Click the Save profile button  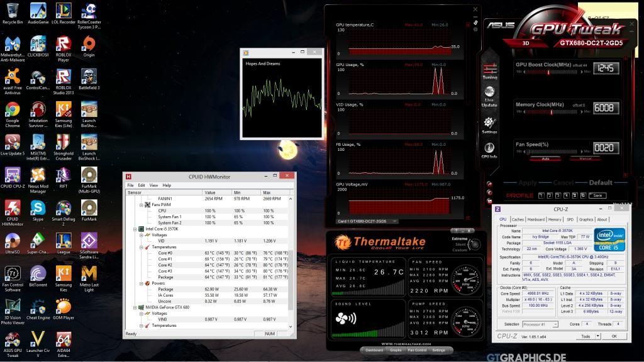[x=597, y=195]
